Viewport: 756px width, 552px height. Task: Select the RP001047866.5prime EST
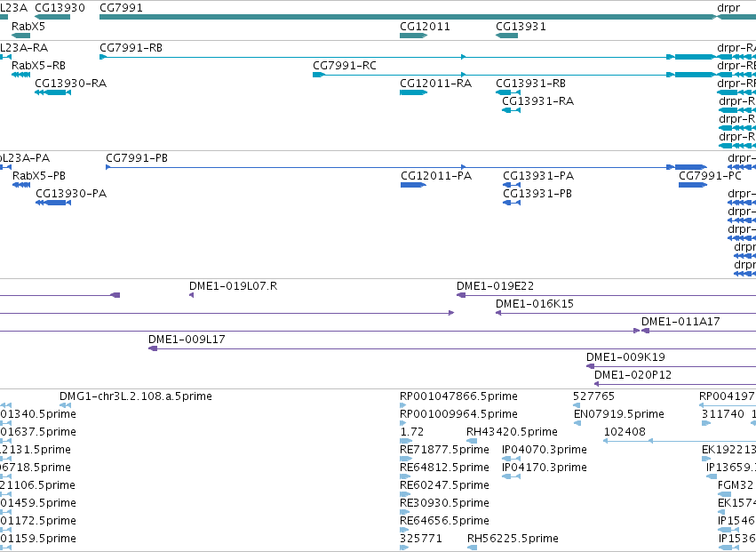pyautogui.click(x=403, y=405)
